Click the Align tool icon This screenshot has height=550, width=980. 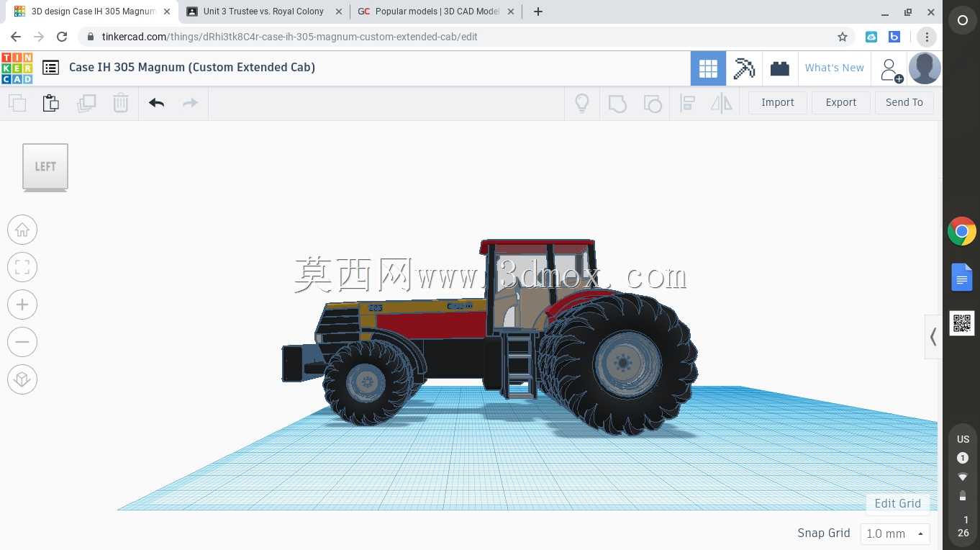(x=687, y=103)
